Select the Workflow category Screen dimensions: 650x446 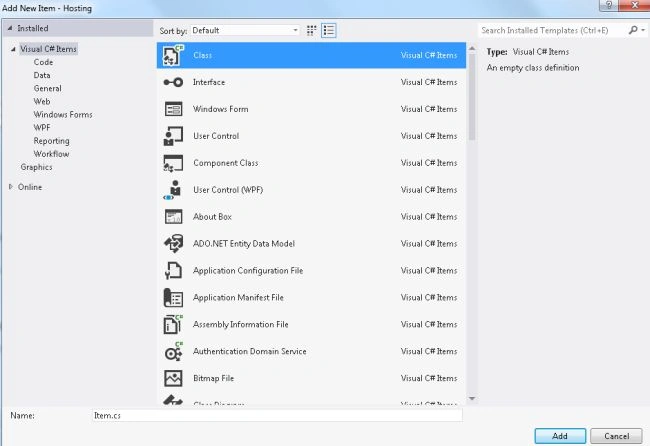point(51,154)
